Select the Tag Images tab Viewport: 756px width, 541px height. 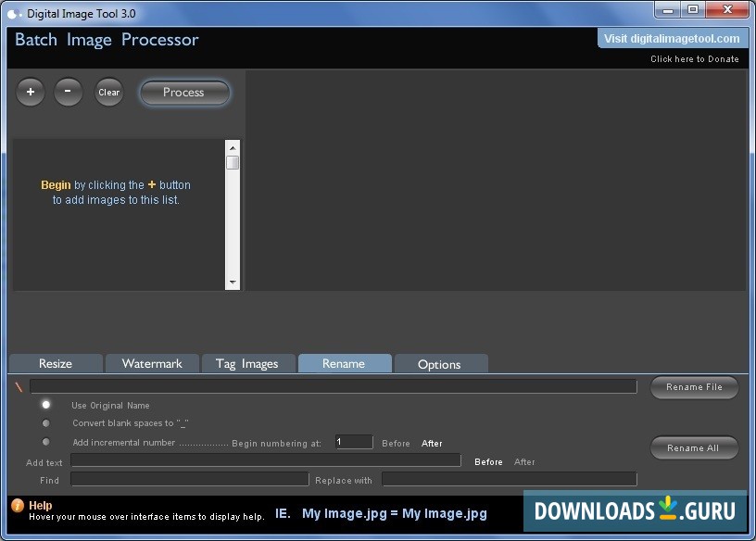point(247,363)
